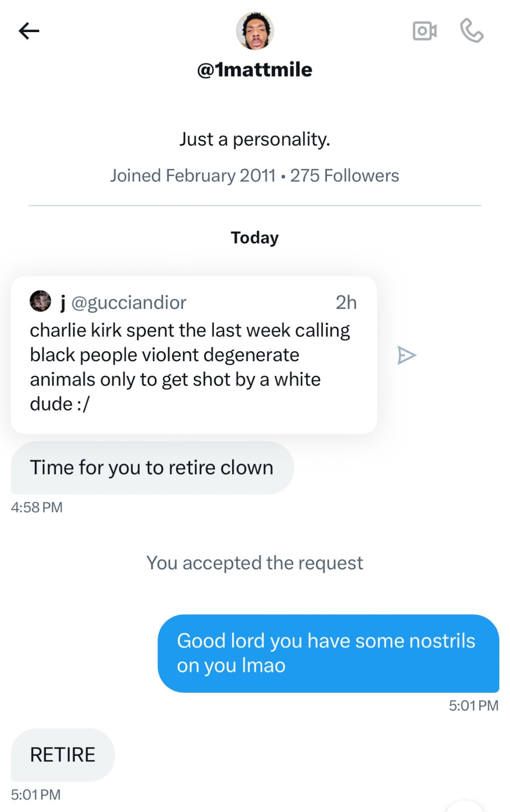
Task: Tap the 'RETIRE' message bubble
Action: (x=63, y=755)
